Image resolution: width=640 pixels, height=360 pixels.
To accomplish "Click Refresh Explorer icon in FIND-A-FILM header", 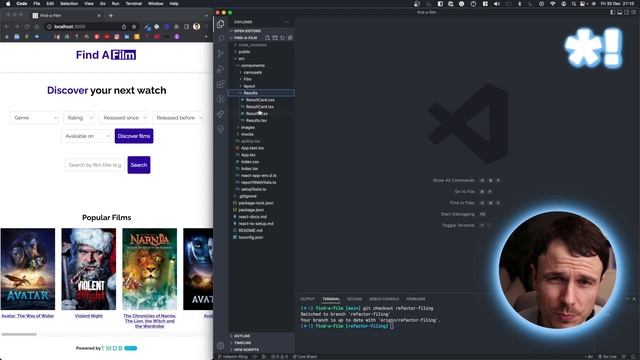I will 282,38.
